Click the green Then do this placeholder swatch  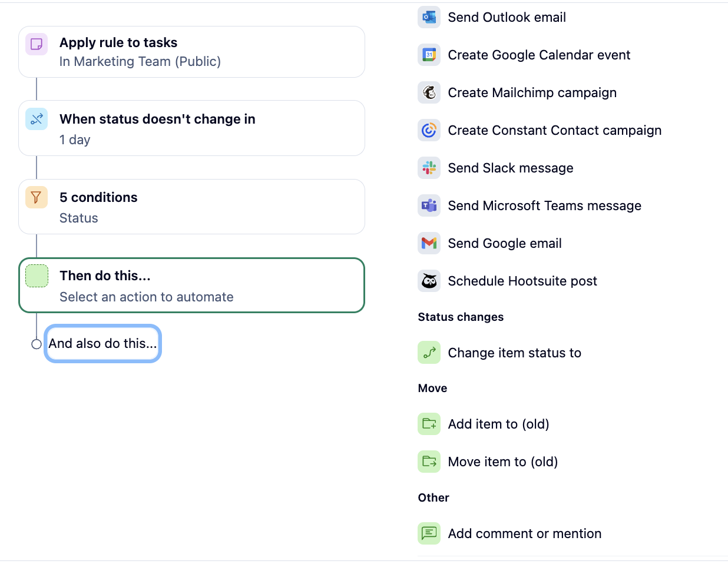pyautogui.click(x=37, y=276)
